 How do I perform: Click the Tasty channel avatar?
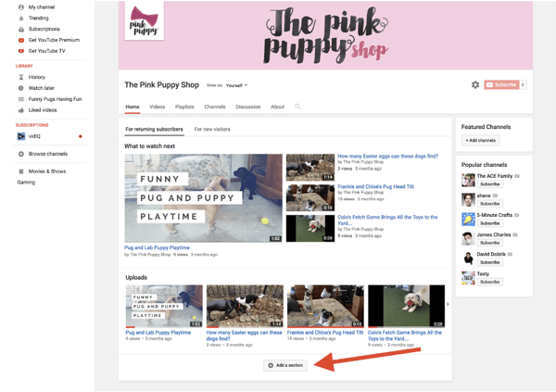(468, 278)
